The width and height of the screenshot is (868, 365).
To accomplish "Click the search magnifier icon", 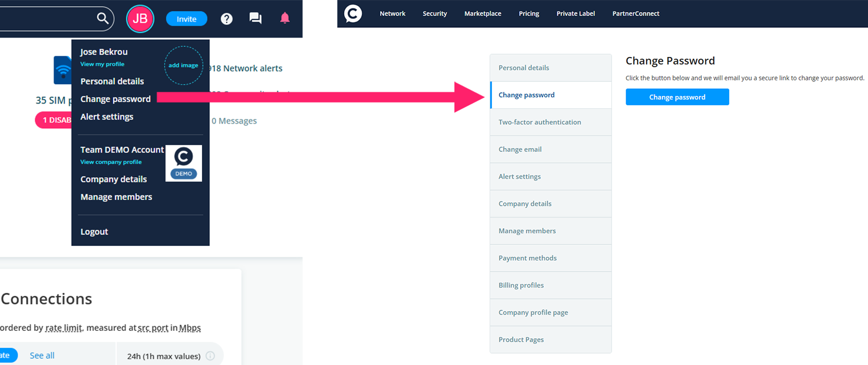I will (x=102, y=18).
